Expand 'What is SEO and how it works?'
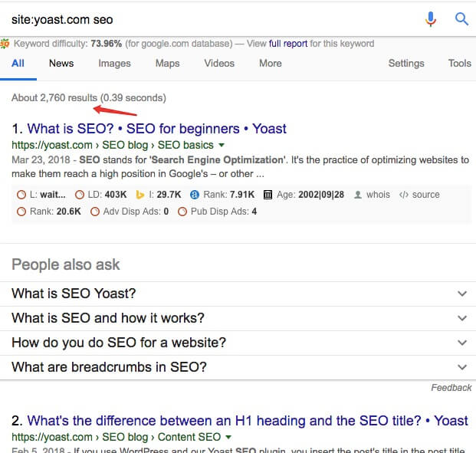This screenshot has width=476, height=453. click(238, 318)
